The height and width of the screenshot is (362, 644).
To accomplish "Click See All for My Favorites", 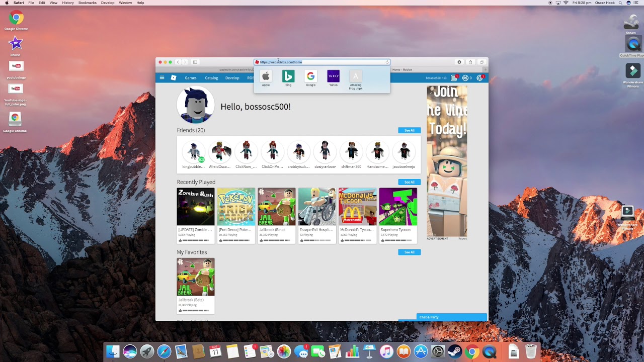I will click(410, 252).
